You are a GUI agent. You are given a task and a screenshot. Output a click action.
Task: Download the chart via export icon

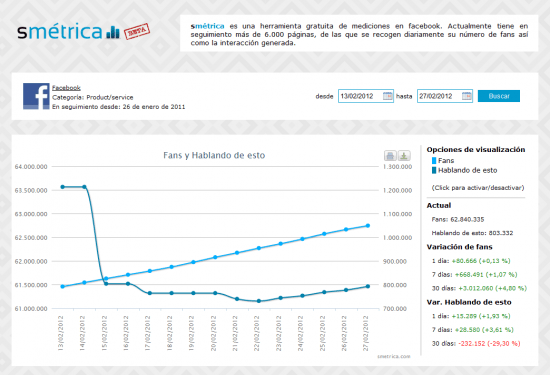coord(404,155)
